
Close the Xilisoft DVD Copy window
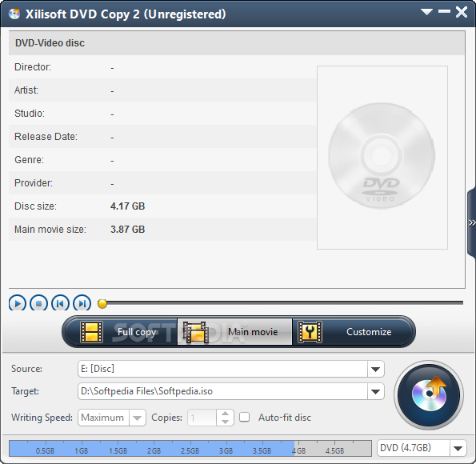click(462, 12)
